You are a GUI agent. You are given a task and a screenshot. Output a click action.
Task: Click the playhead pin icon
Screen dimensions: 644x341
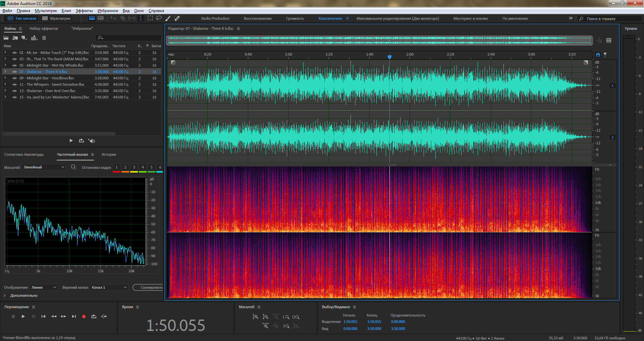[605, 55]
